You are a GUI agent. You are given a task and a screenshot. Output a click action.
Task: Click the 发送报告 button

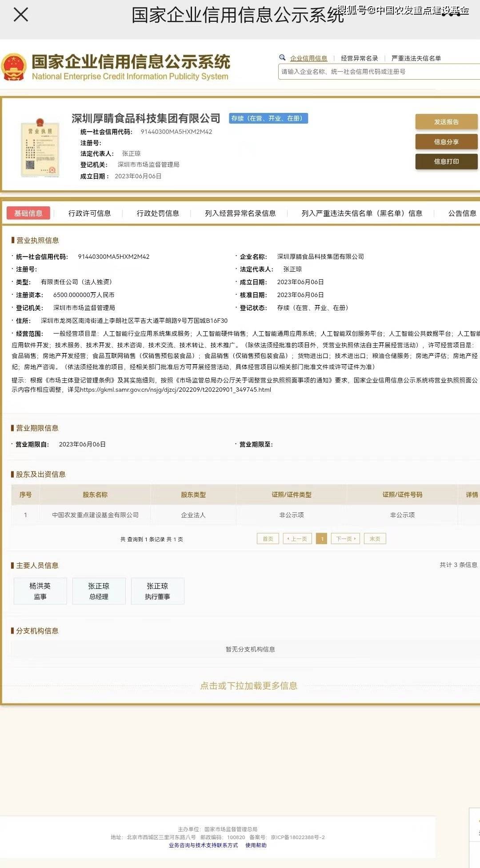coord(447,122)
